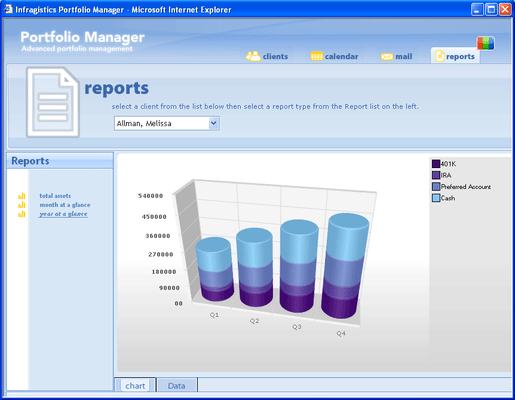
Task: Click the reports document icon in tab
Action: pos(440,56)
